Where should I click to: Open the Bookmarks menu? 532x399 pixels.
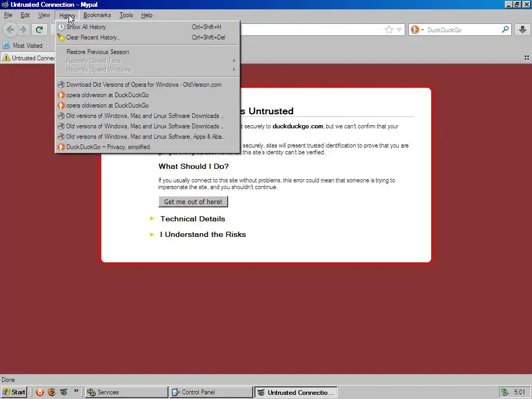(x=97, y=15)
